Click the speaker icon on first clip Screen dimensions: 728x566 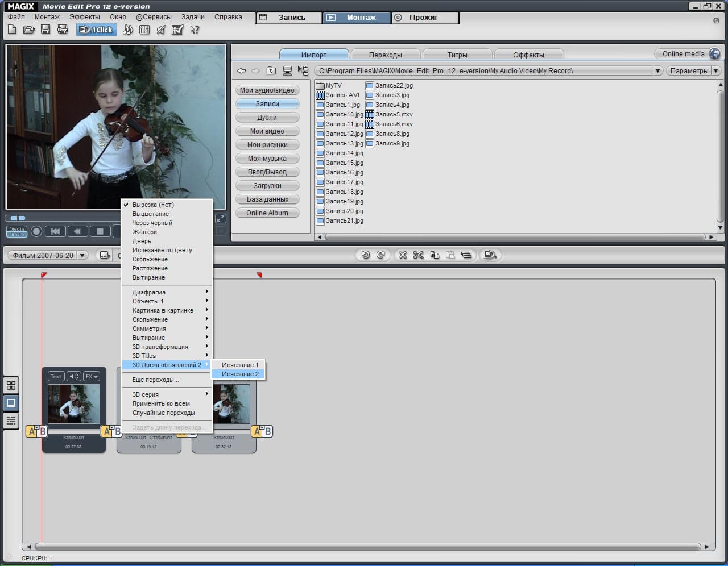tap(74, 376)
